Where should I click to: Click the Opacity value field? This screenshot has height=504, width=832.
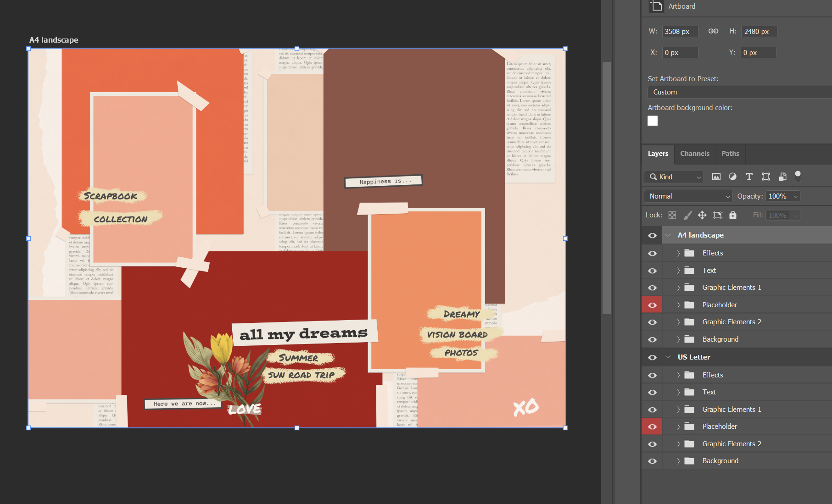pos(777,196)
